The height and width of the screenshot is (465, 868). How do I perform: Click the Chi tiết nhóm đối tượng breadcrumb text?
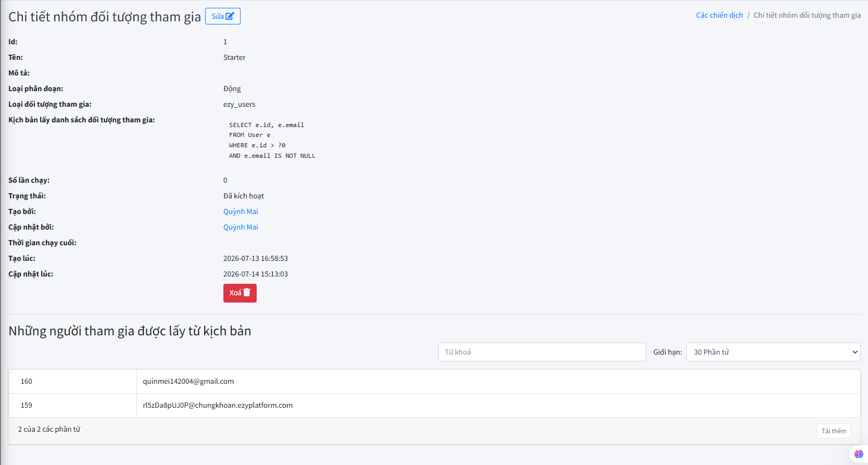point(807,15)
